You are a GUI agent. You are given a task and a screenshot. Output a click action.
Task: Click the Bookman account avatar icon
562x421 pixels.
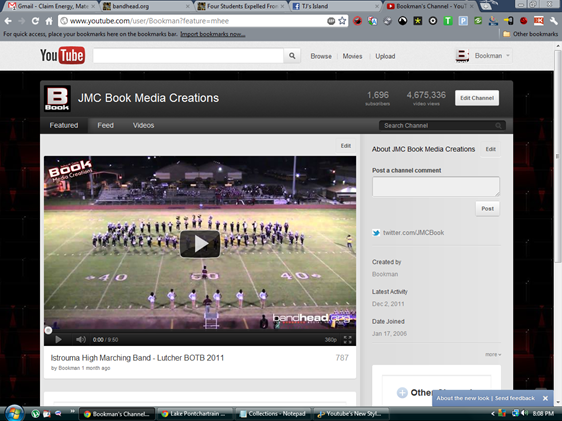click(x=462, y=56)
